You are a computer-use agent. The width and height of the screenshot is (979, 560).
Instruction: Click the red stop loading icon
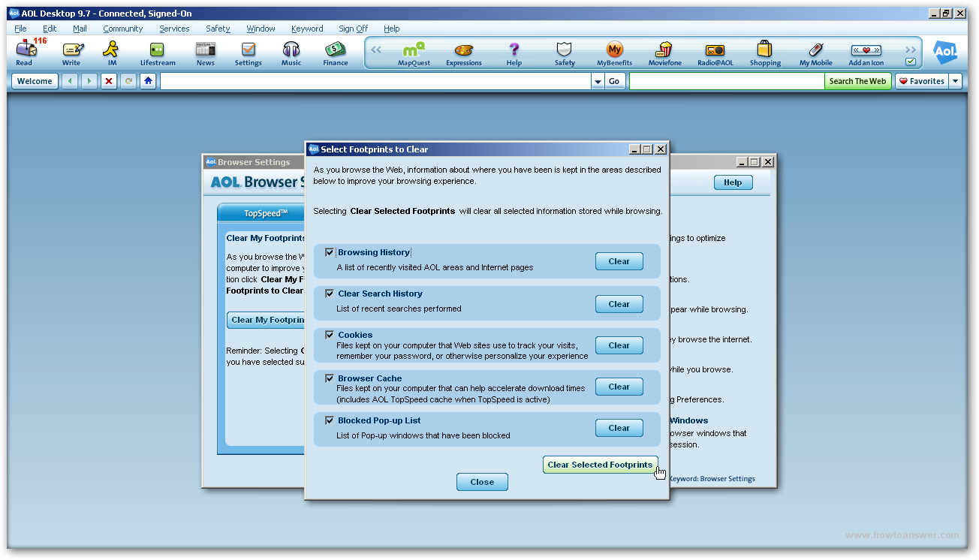coord(110,81)
